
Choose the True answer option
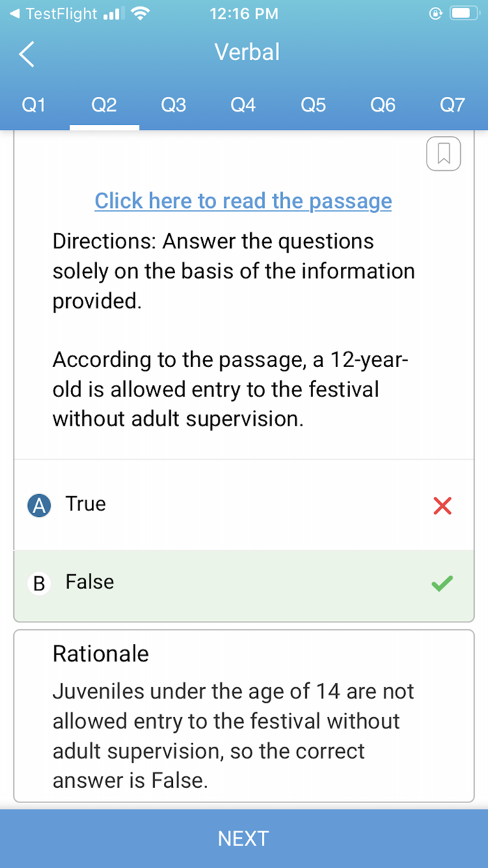tap(86, 504)
